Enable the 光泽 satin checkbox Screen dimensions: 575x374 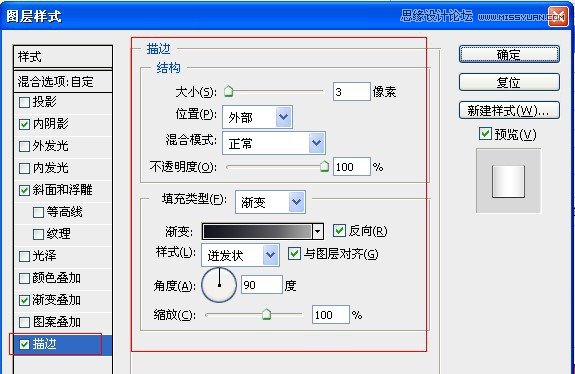(24, 256)
